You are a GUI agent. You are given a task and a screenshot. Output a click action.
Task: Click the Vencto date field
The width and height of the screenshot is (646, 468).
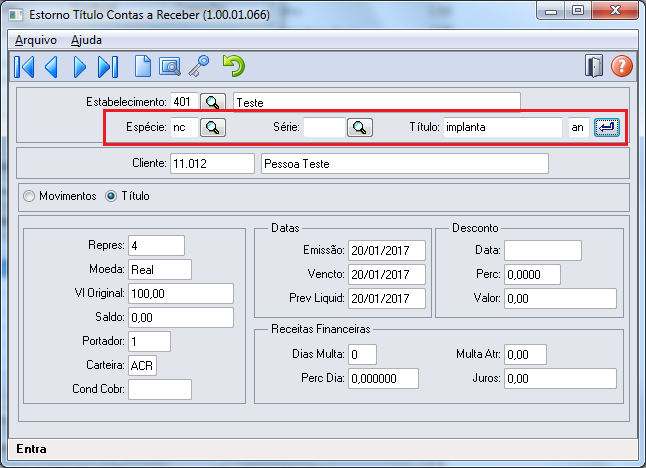(x=386, y=274)
